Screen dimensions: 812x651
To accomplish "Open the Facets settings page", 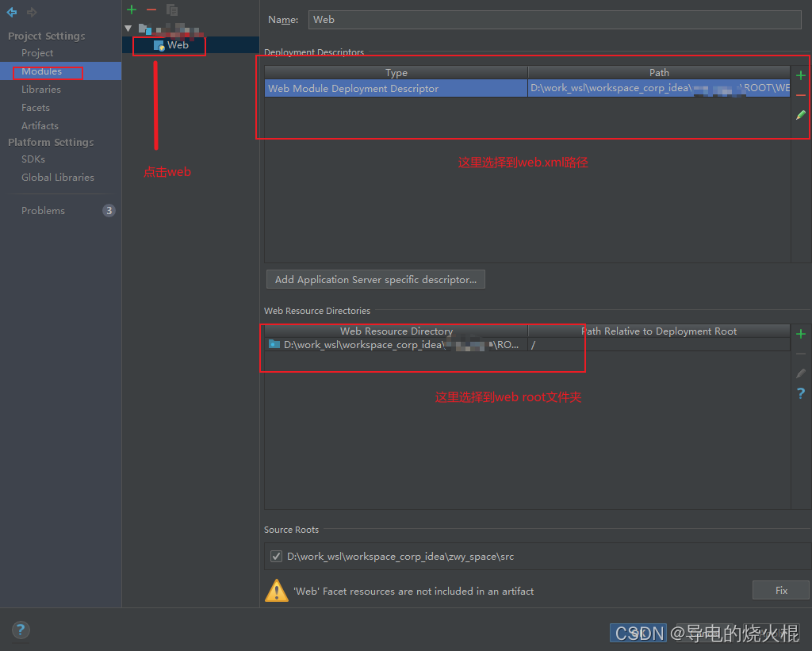I will (35, 107).
